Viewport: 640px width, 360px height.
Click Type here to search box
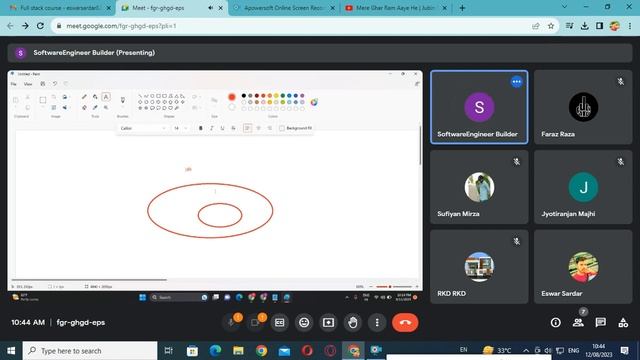pyautogui.click(x=90, y=351)
